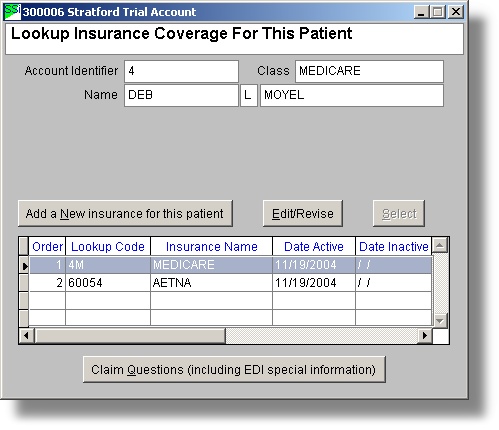Close the Stratford Trial Account window
This screenshot has width=499, height=430.
(455, 12)
